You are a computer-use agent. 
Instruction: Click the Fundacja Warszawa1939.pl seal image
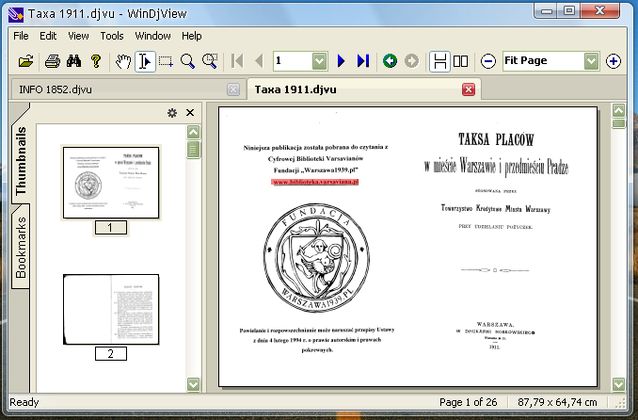[x=317, y=258]
